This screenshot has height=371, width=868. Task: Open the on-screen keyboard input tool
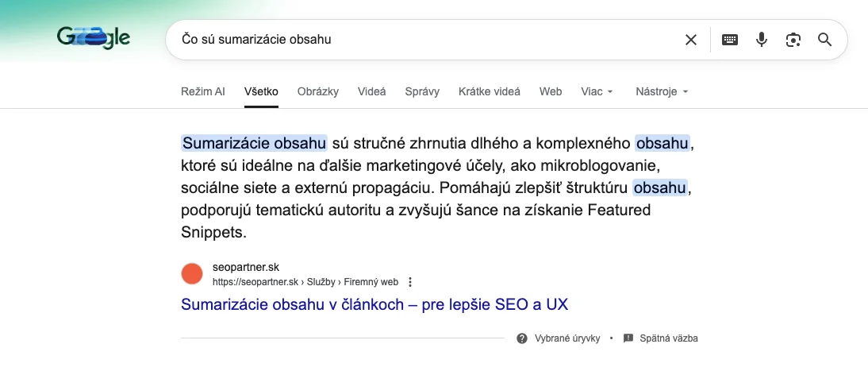(730, 40)
